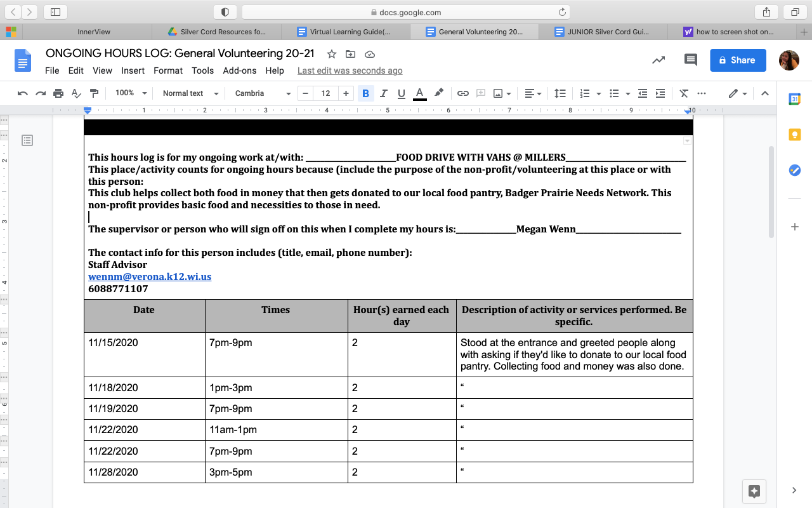Increase the font size
This screenshot has height=508, width=812.
[346, 93]
